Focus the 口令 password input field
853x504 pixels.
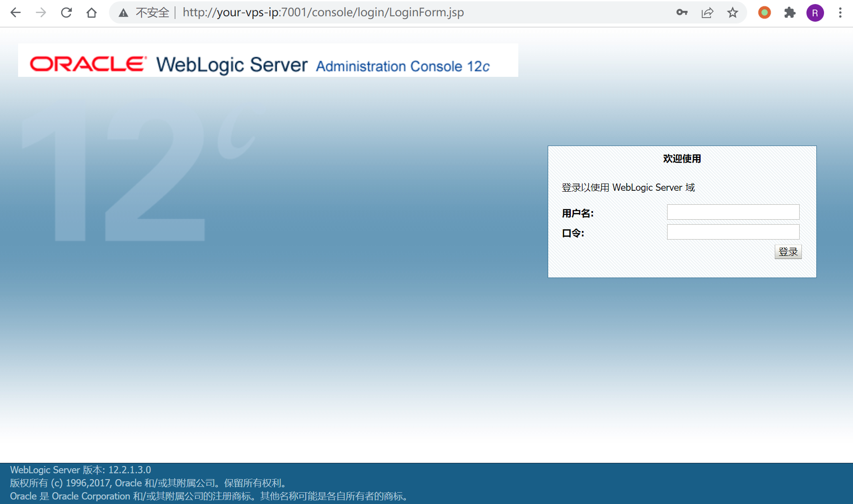click(733, 232)
